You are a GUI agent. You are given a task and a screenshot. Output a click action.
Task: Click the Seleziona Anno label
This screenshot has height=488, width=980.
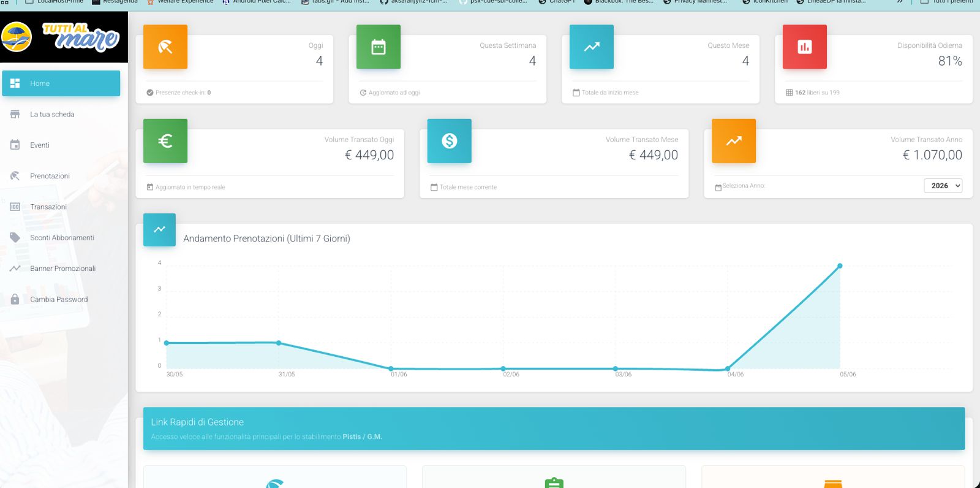[x=744, y=186]
